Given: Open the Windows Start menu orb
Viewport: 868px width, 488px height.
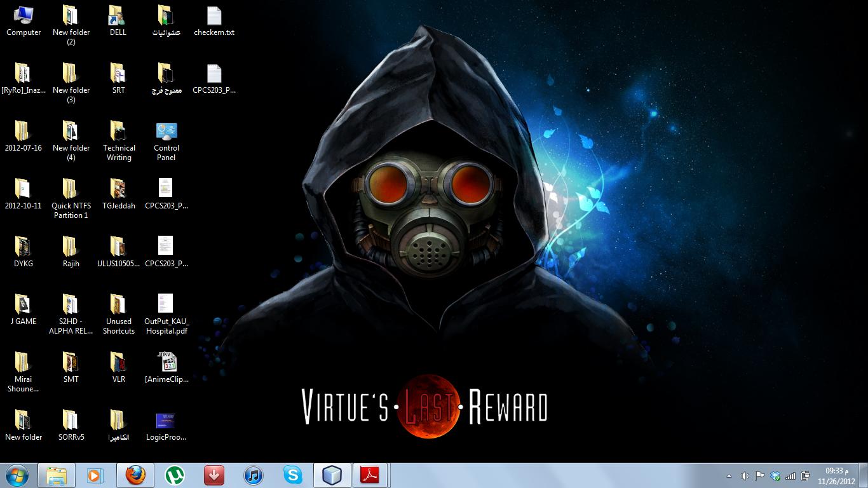Looking at the screenshot, I should pyautogui.click(x=17, y=475).
